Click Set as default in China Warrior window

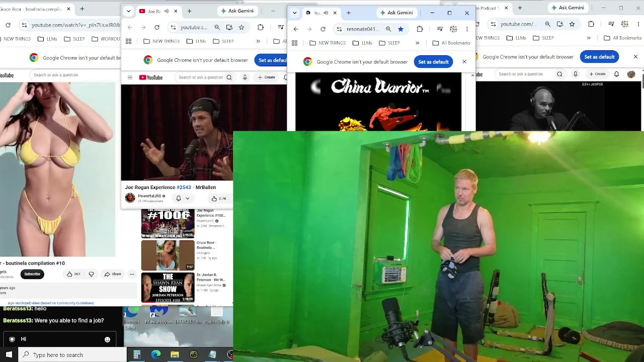pos(433,62)
